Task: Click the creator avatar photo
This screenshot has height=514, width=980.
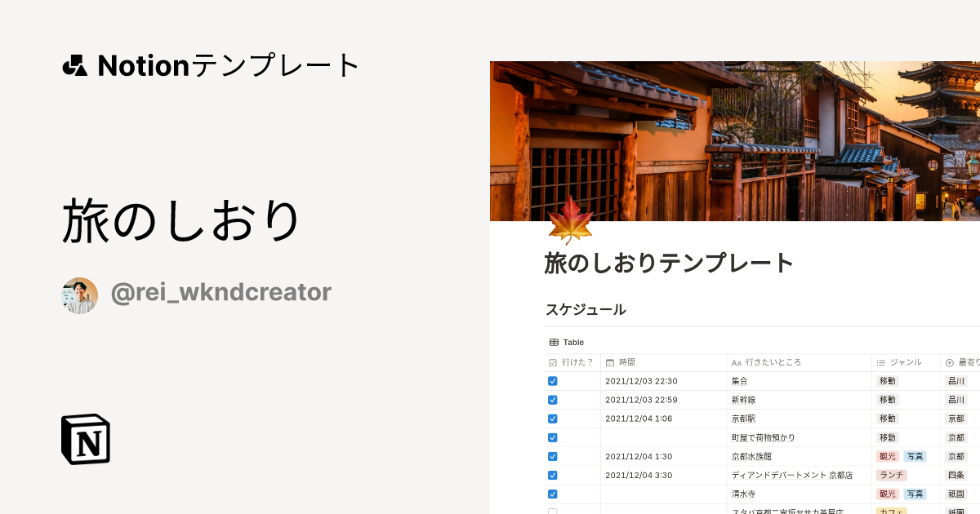Action: (80, 295)
